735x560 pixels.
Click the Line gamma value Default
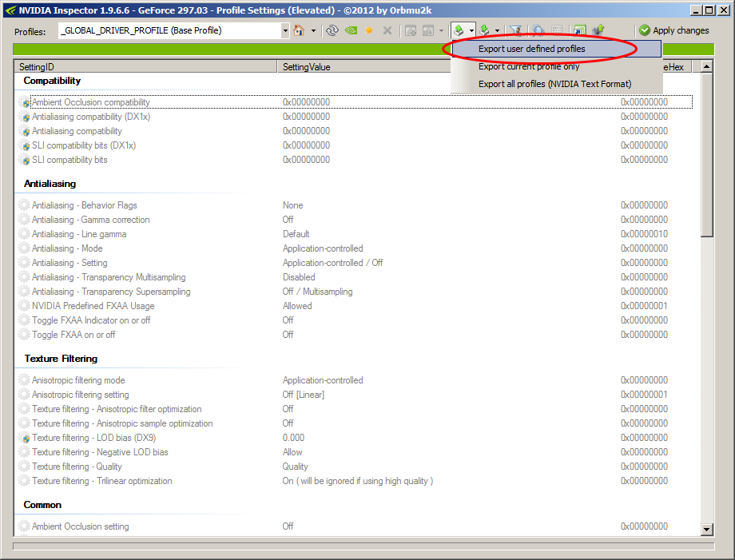click(x=296, y=234)
